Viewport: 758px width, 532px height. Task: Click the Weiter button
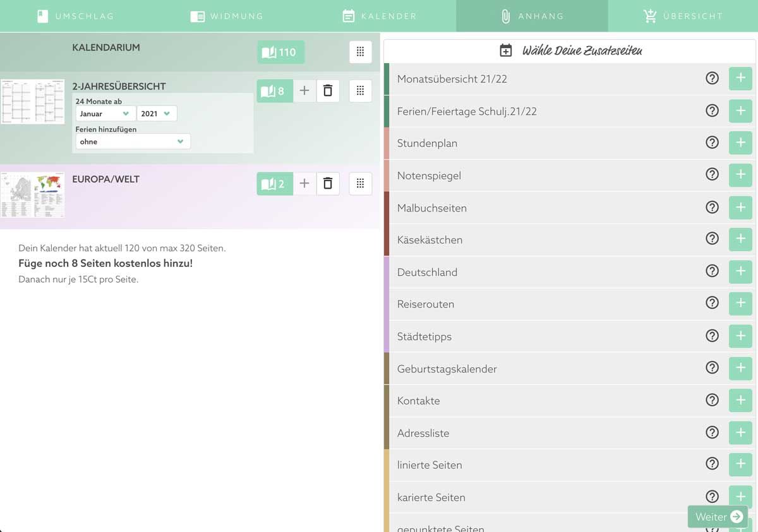718,517
